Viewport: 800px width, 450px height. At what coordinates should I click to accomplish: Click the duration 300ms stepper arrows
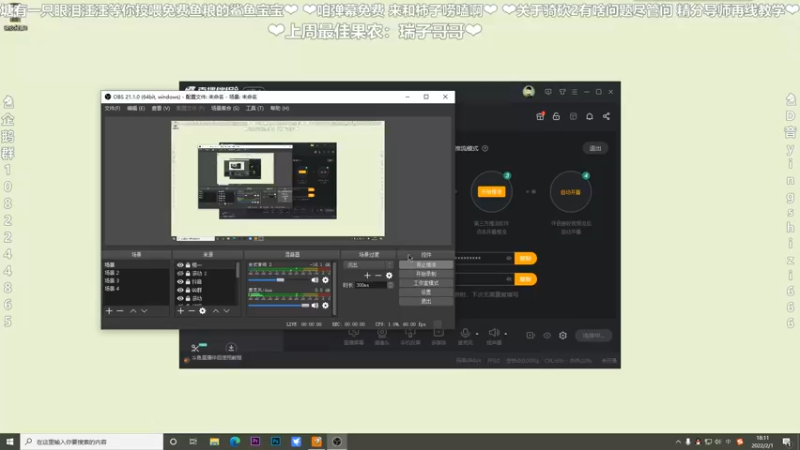pyautogui.click(x=390, y=285)
